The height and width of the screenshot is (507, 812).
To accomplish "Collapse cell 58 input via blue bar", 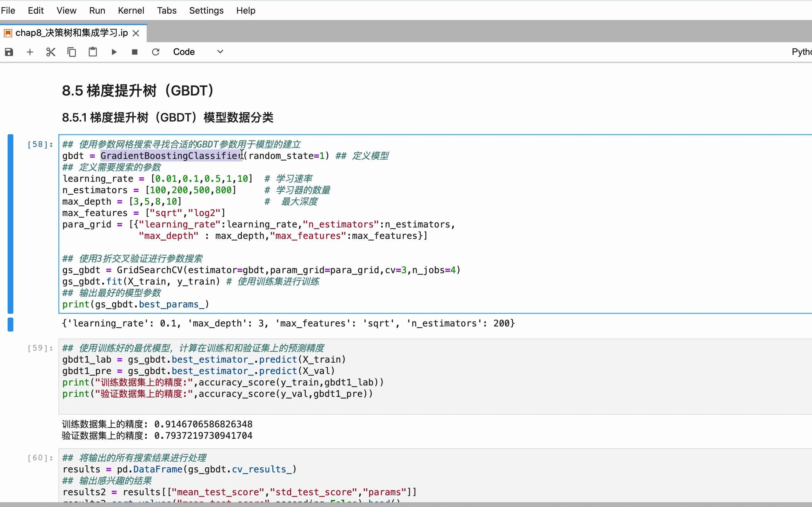I will tap(10, 224).
